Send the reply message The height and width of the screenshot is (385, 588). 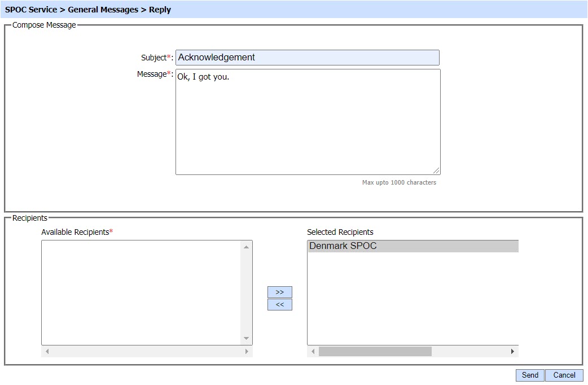pyautogui.click(x=530, y=375)
